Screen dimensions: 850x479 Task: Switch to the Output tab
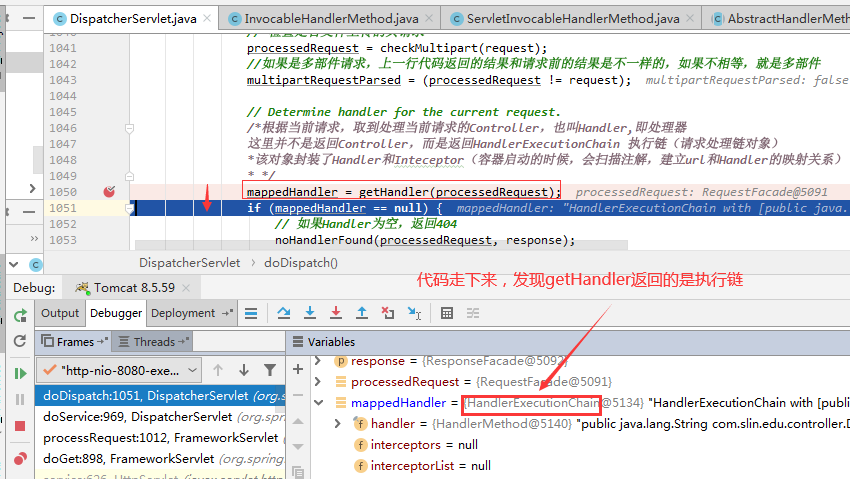[x=60, y=313]
